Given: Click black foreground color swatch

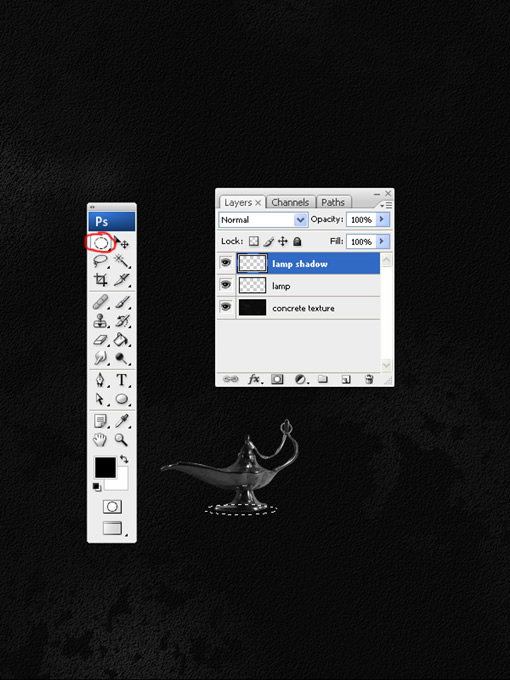Looking at the screenshot, I should pyautogui.click(x=105, y=468).
